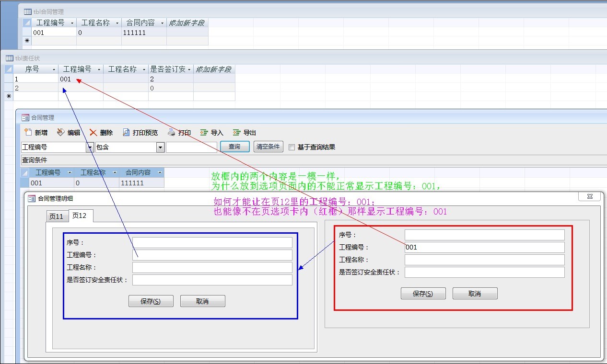Click the 清空条件 button
The width and height of the screenshot is (607, 364).
(x=268, y=147)
